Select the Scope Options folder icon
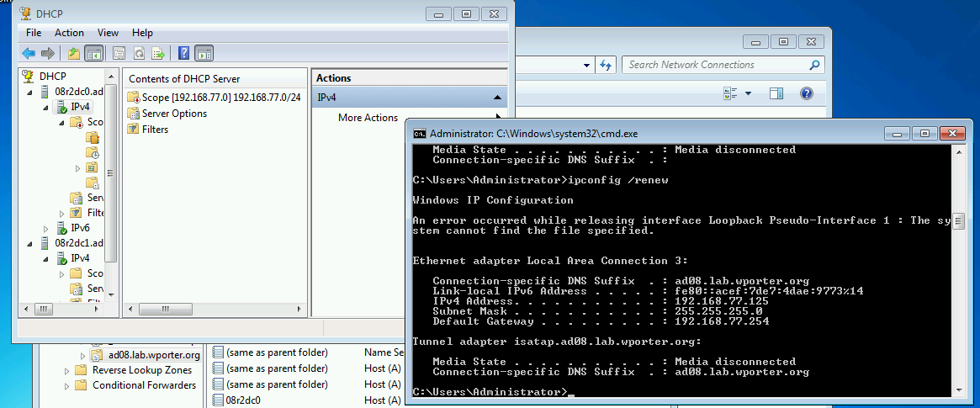The image size is (980, 408). (93, 183)
